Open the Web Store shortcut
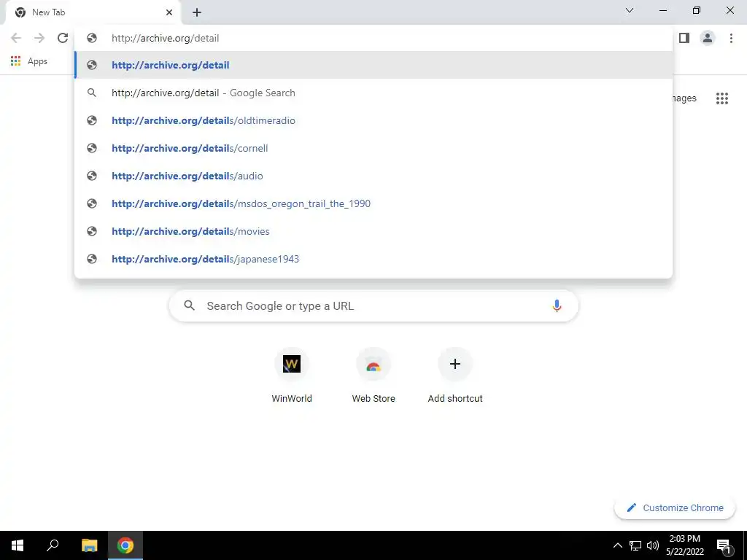 (x=373, y=376)
